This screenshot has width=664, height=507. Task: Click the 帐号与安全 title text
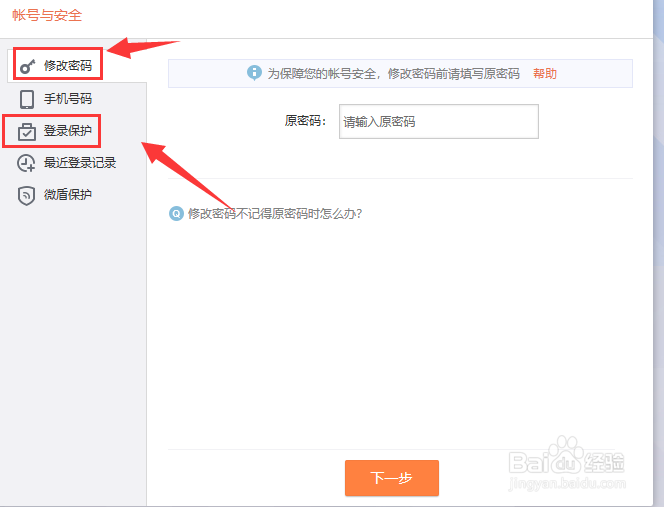click(x=47, y=15)
